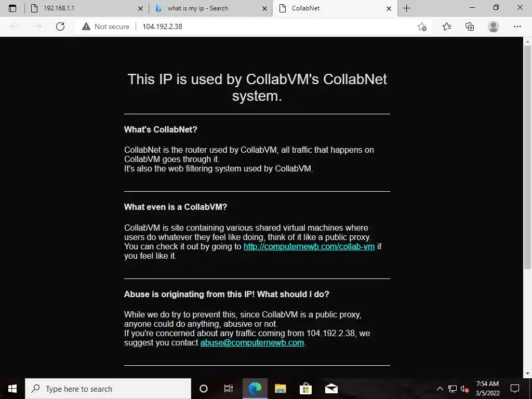
Task: Click the Not secure warning indicator
Action: (105, 26)
